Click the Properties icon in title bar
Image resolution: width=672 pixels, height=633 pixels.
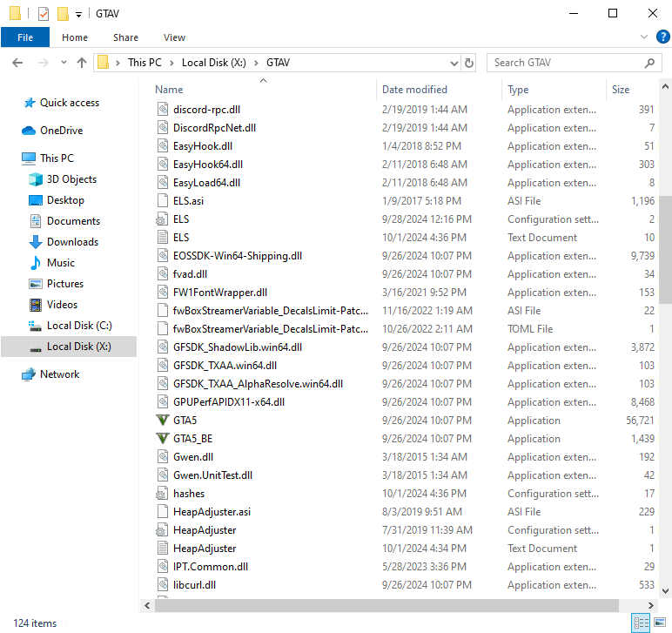pyautogui.click(x=44, y=13)
